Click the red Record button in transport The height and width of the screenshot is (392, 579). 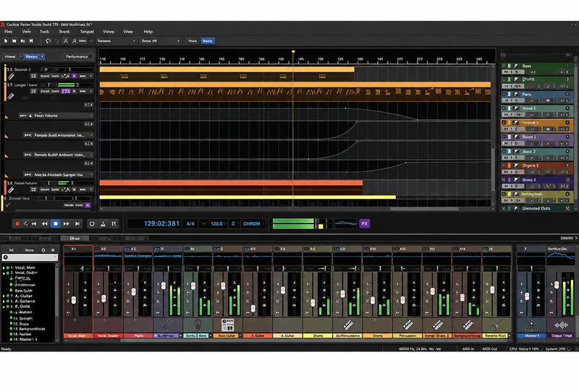click(x=17, y=223)
